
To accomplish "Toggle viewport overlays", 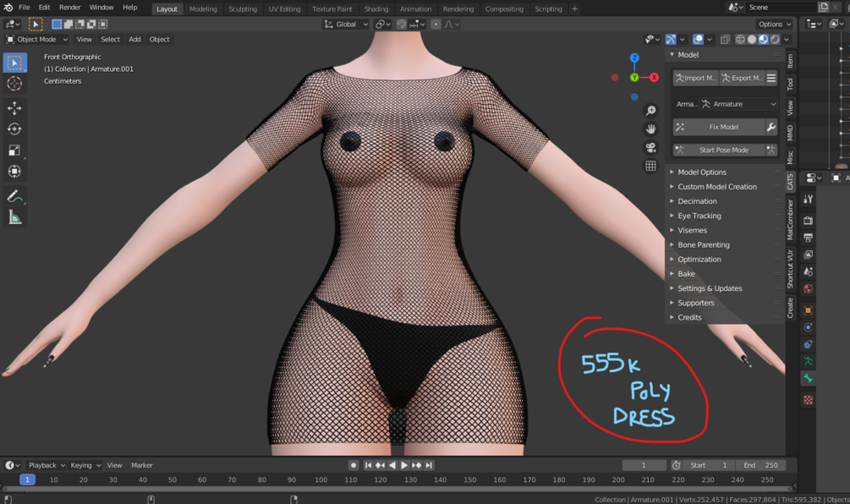I will pos(699,40).
